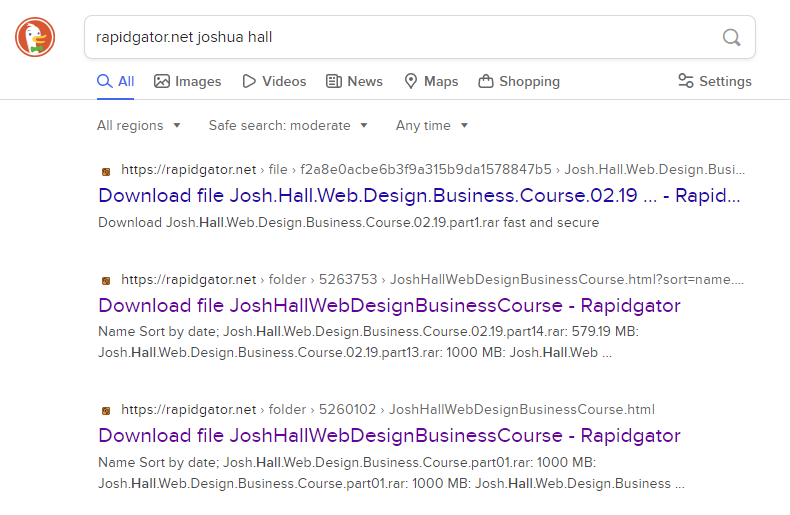Switch to the Videos tab
The height and width of the screenshot is (515, 790).
[274, 81]
